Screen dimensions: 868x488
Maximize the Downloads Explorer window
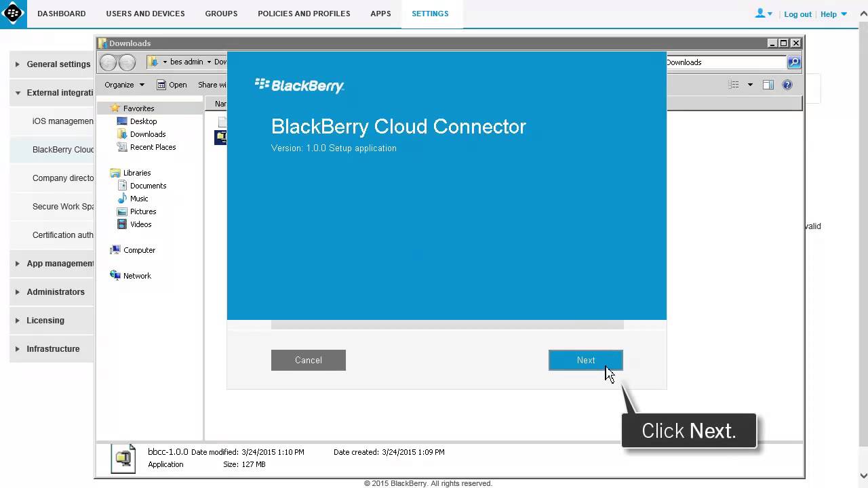783,43
